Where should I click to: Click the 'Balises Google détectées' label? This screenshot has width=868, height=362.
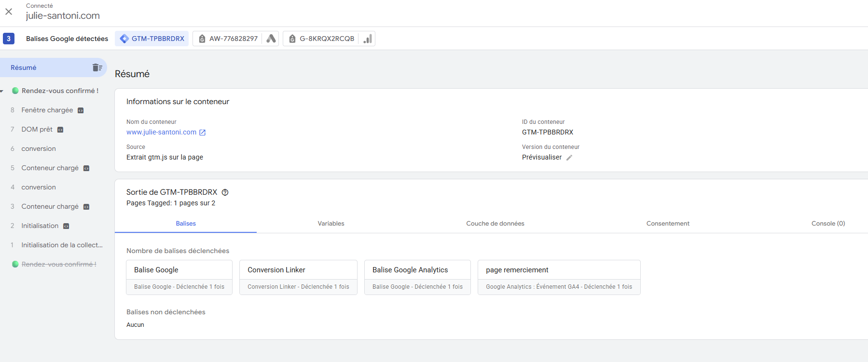click(67, 39)
